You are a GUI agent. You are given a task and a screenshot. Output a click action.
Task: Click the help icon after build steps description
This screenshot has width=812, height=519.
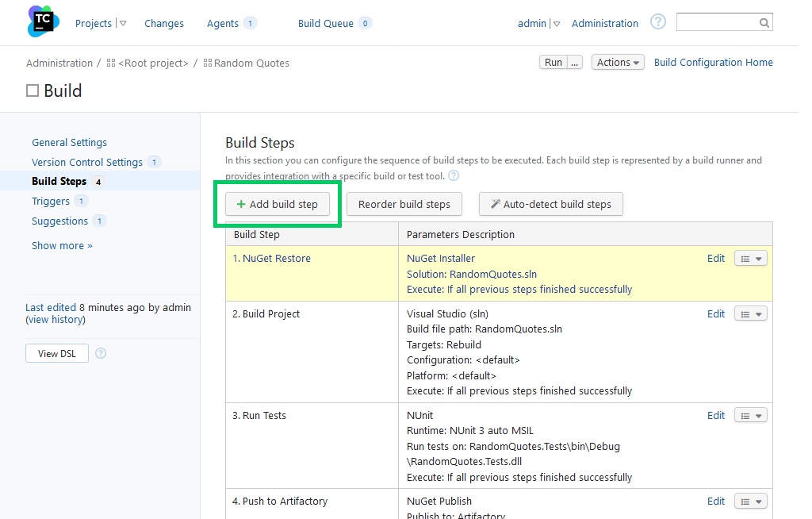coord(454,175)
